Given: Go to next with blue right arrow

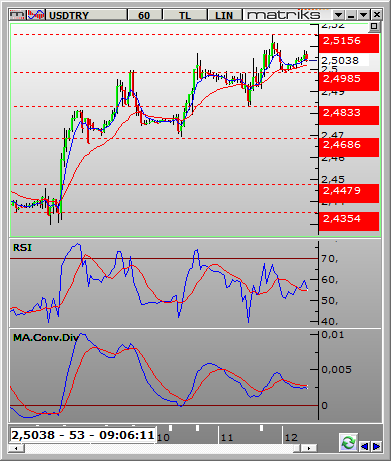Looking at the screenshot, I should coord(376,446).
